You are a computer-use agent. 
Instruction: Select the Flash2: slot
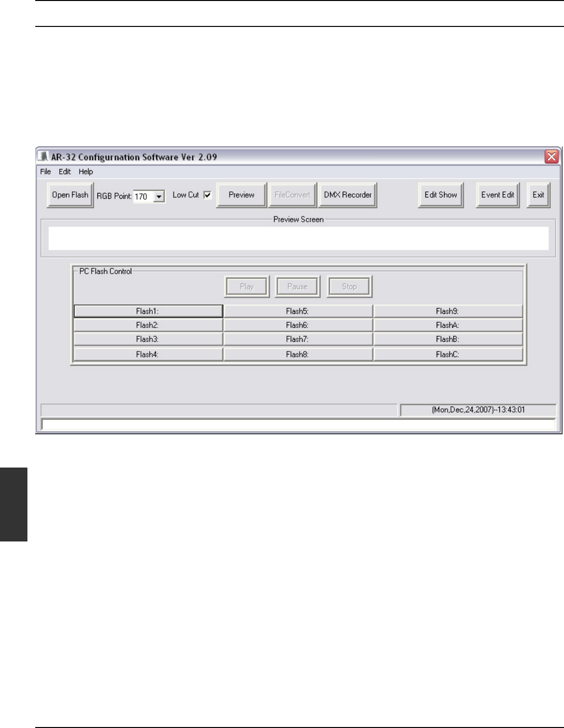click(148, 325)
